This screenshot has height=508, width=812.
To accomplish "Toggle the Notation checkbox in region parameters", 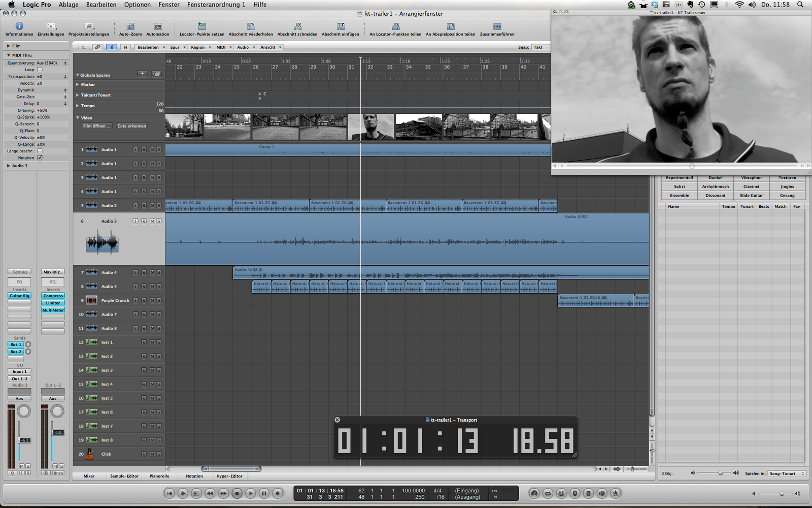I will tap(40, 158).
